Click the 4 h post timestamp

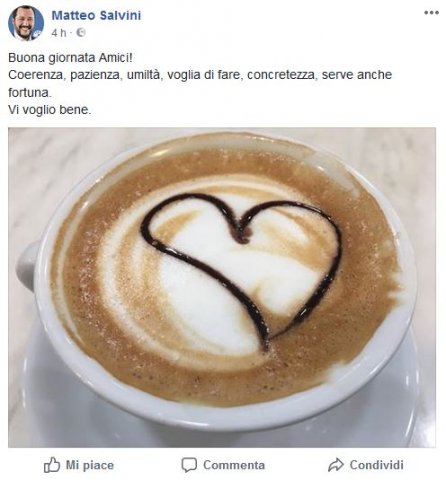[x=59, y=33]
